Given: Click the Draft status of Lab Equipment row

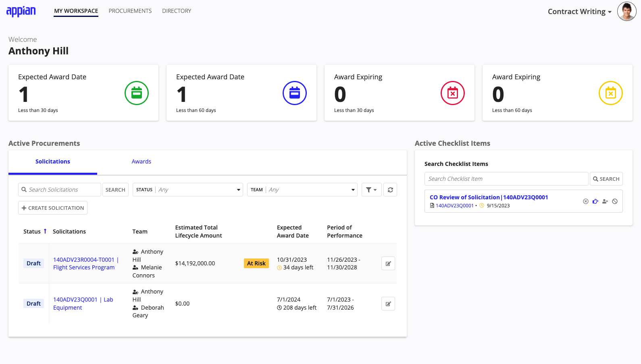Looking at the screenshot, I should (34, 304).
